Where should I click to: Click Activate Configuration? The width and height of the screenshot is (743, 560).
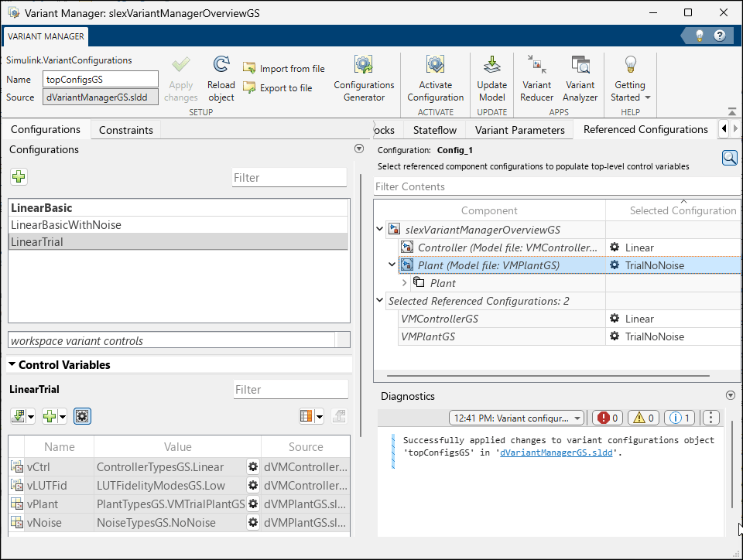(436, 79)
